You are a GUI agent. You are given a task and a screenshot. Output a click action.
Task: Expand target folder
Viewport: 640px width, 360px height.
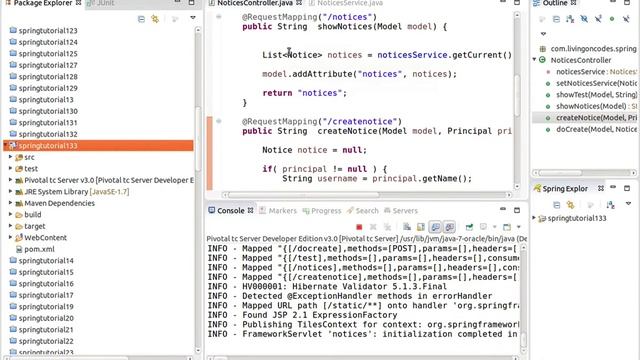point(10,226)
